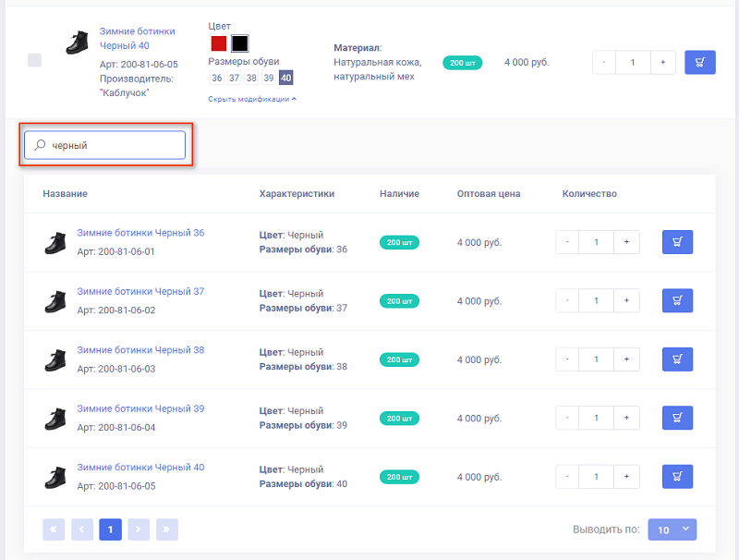Click text Арт: 200-81-06-03
This screenshot has width=739, height=560.
116,369
